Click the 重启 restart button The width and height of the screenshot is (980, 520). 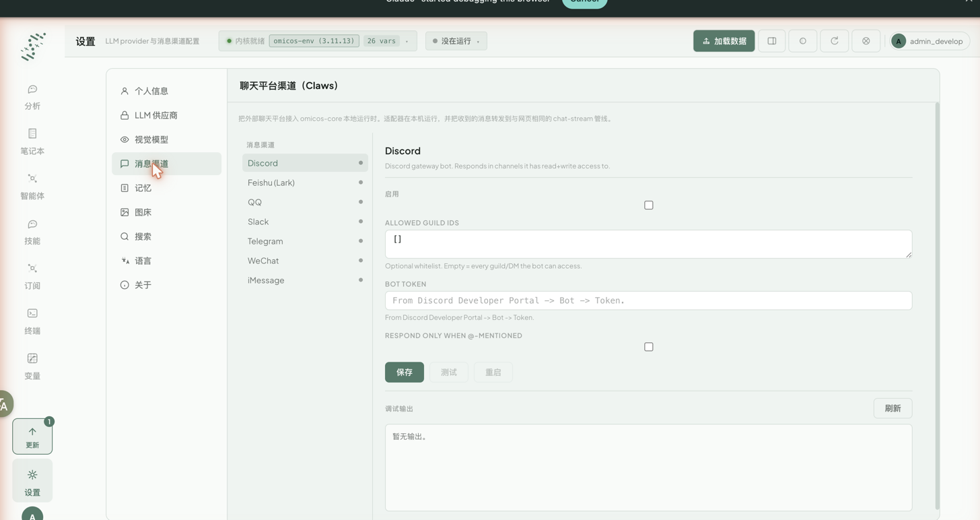pyautogui.click(x=493, y=372)
